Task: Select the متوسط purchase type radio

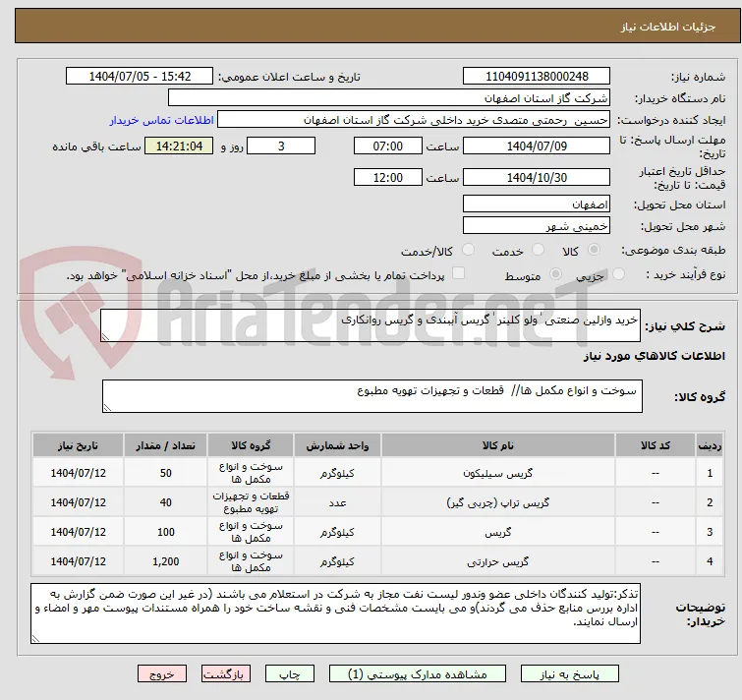Action: pyautogui.click(x=556, y=274)
